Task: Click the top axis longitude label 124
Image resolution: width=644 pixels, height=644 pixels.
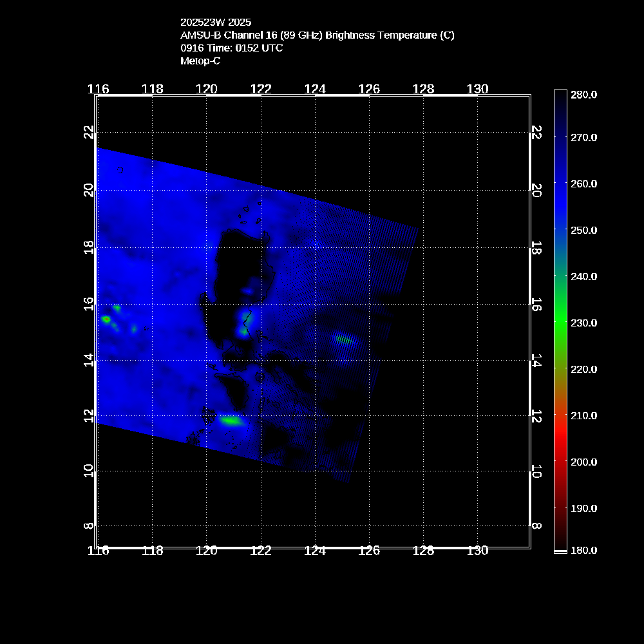Action: (315, 89)
